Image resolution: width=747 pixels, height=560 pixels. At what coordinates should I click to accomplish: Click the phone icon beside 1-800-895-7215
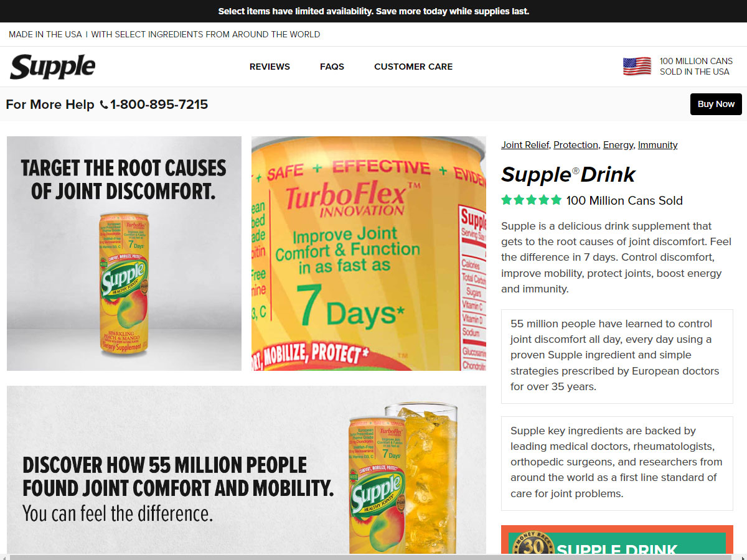103,105
